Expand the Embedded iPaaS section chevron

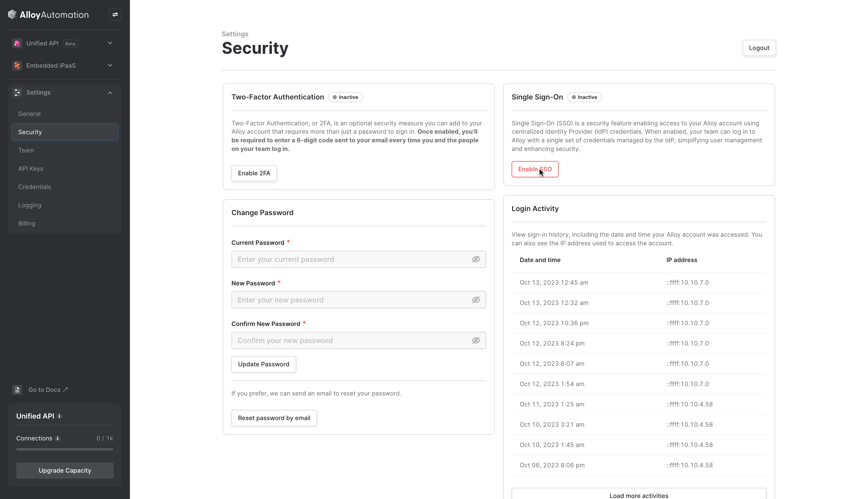click(x=110, y=65)
